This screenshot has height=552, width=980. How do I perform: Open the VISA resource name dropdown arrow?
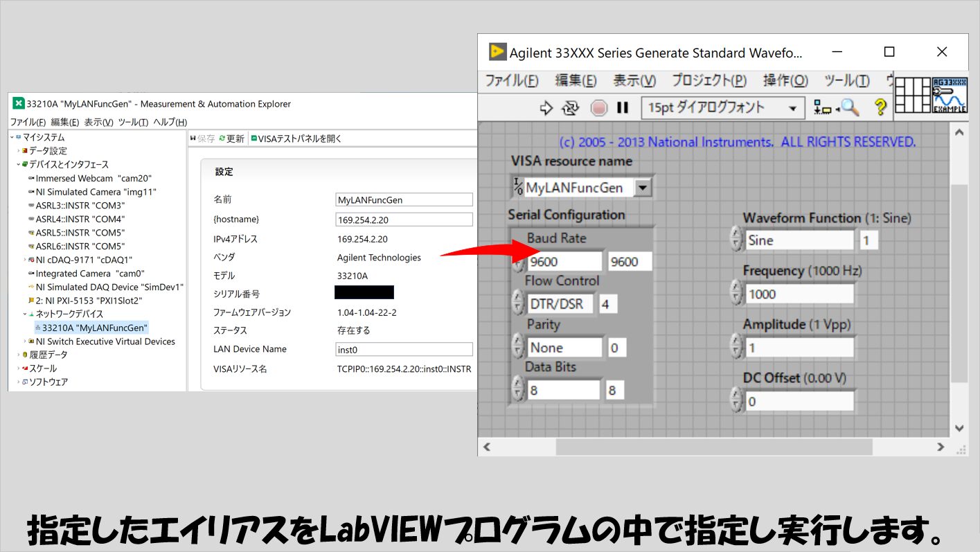pos(643,188)
